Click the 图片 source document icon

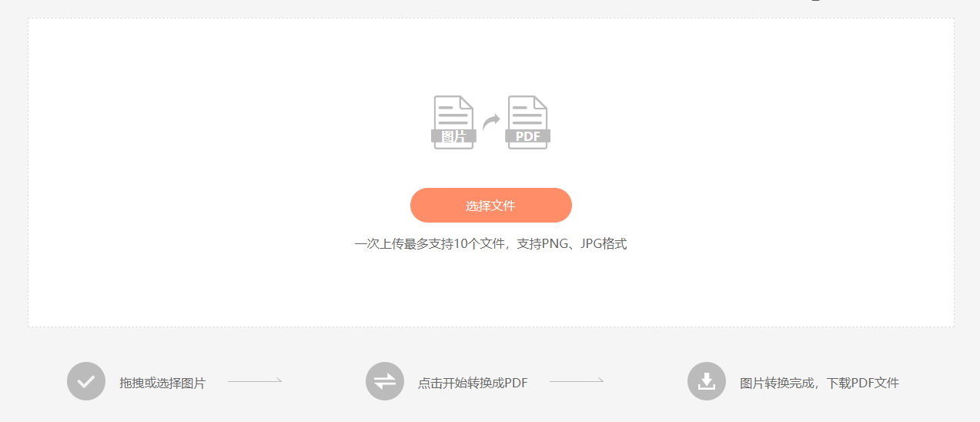pos(453,122)
